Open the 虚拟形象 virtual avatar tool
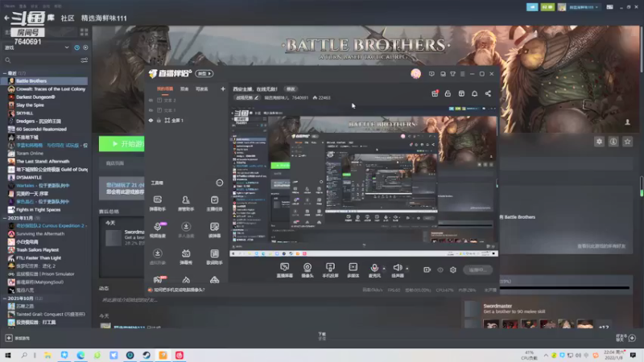Viewport: 644px width, 362px height. coord(157,257)
